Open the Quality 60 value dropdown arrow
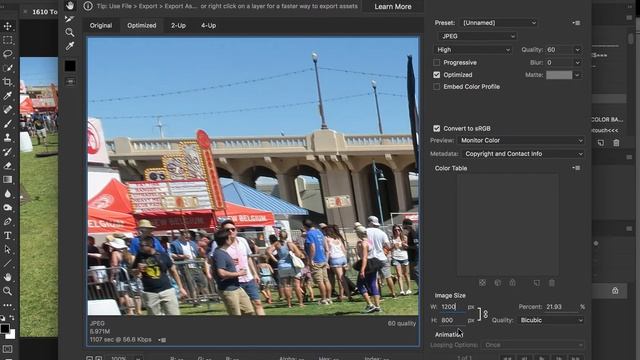Screen dimensions: 640x360 pyautogui.click(x=577, y=50)
